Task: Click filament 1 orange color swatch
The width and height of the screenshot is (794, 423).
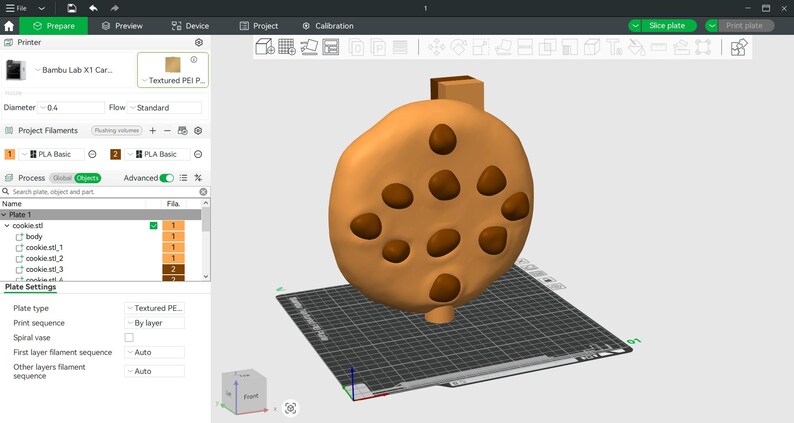Action: click(x=10, y=154)
